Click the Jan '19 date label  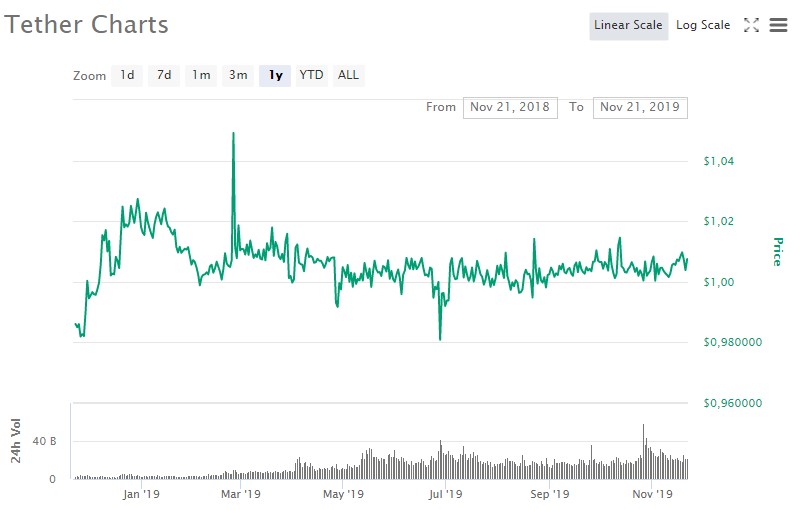(x=141, y=494)
